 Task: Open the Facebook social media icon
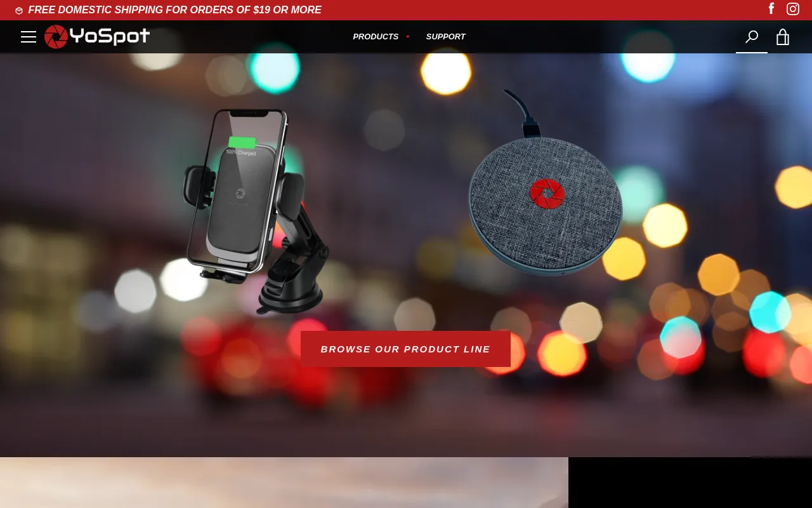tap(771, 9)
